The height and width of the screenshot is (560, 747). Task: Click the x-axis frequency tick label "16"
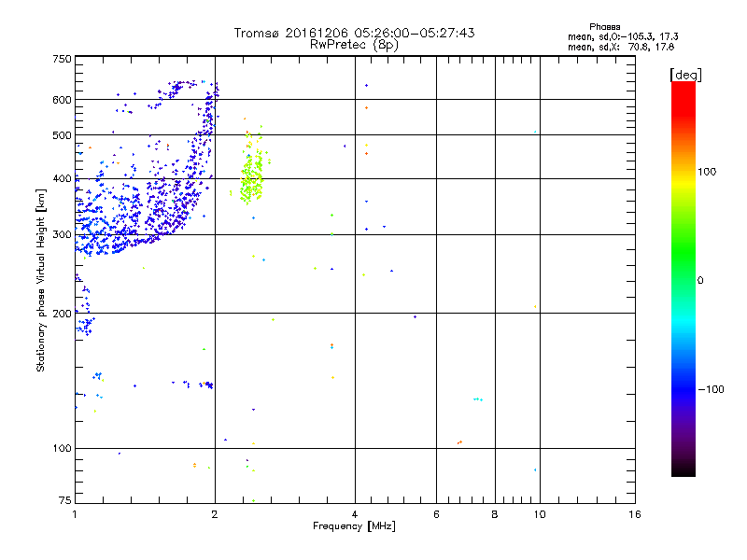pyautogui.click(x=635, y=514)
